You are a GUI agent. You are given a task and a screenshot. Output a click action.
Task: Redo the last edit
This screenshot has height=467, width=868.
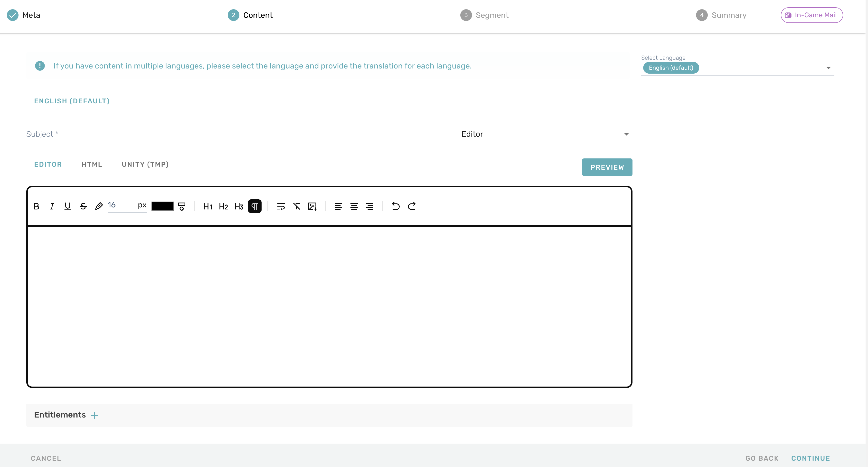tap(411, 206)
